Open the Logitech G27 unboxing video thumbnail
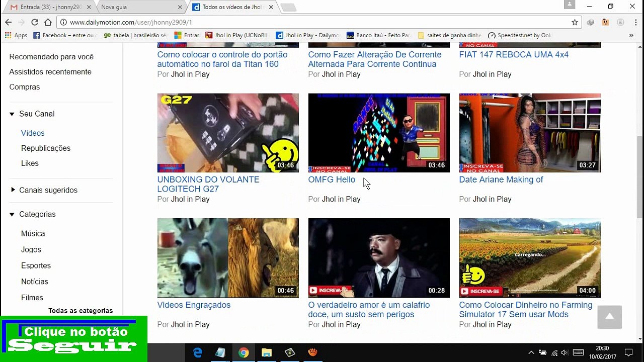 (228, 133)
